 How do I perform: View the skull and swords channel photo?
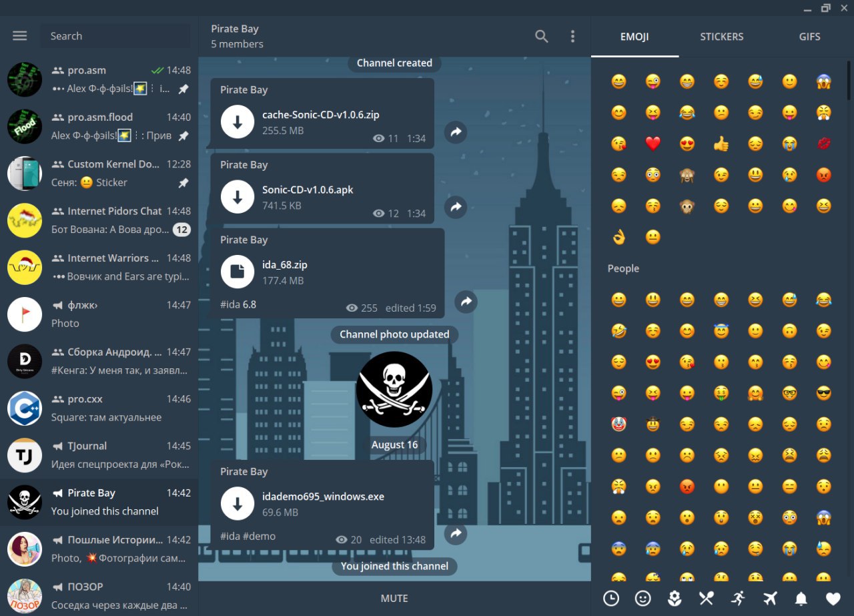coord(394,389)
